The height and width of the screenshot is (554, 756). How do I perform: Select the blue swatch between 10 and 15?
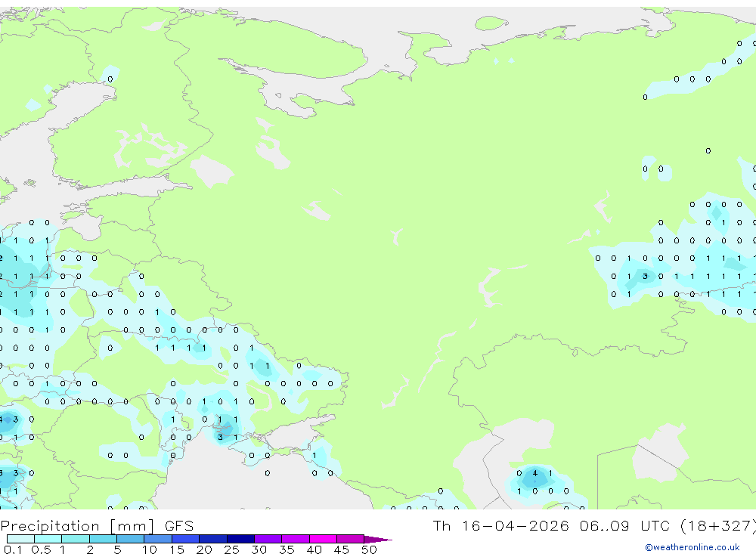point(158,539)
